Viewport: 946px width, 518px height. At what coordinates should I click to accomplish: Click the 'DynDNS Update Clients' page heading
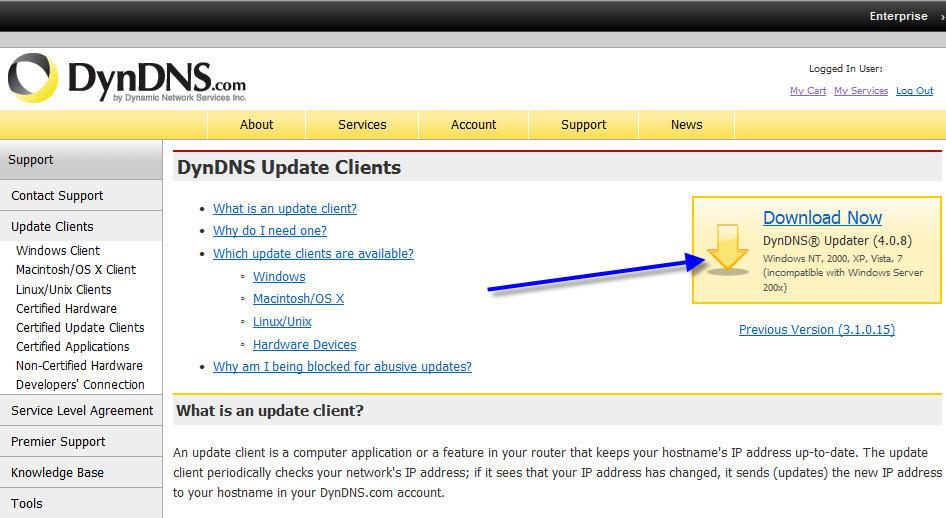tap(288, 168)
